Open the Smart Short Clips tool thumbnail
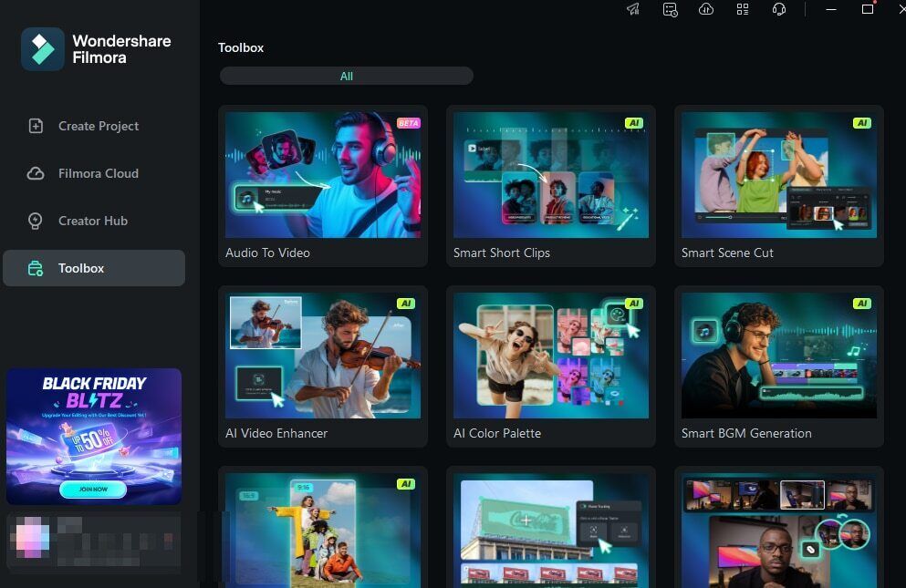The width and height of the screenshot is (906, 588). click(x=551, y=175)
